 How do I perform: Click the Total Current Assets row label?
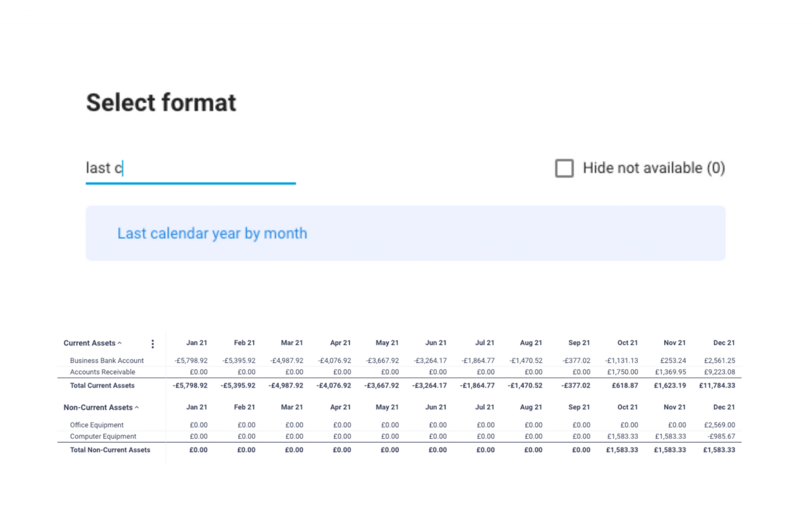click(102, 385)
